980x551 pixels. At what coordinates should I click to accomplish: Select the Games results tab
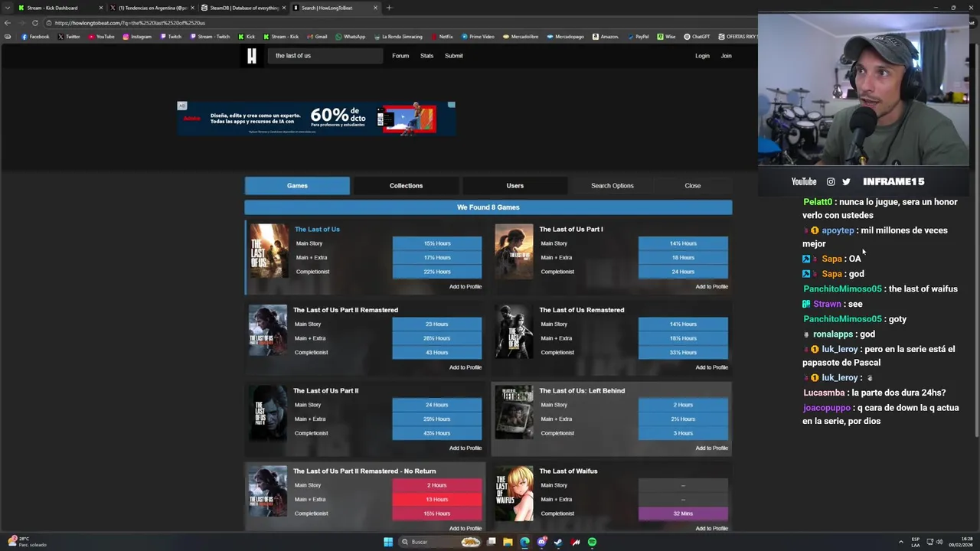pos(297,185)
